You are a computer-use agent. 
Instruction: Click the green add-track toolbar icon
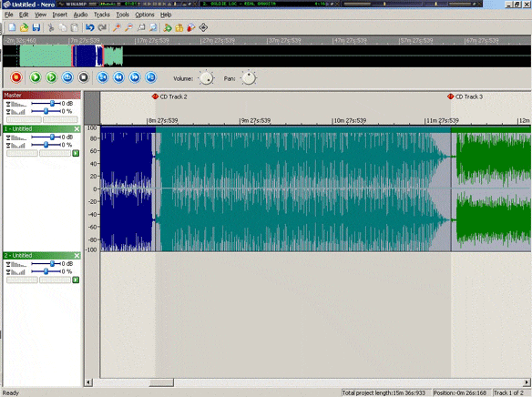pyautogui.click(x=168, y=27)
